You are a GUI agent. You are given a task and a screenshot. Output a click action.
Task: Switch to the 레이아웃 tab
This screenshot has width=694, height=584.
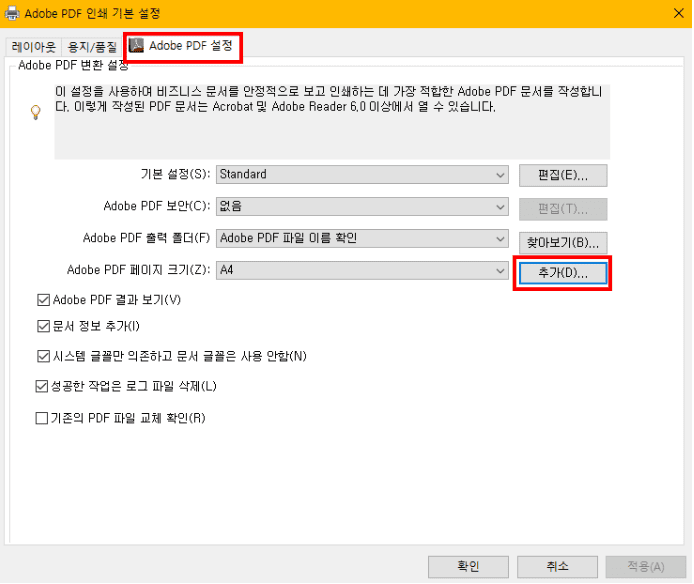point(34,46)
